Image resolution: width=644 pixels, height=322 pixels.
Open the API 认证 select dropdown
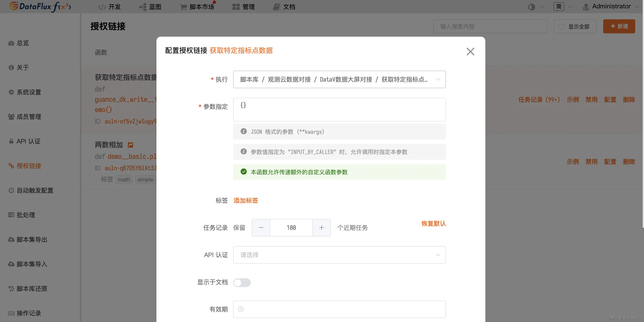(339, 255)
